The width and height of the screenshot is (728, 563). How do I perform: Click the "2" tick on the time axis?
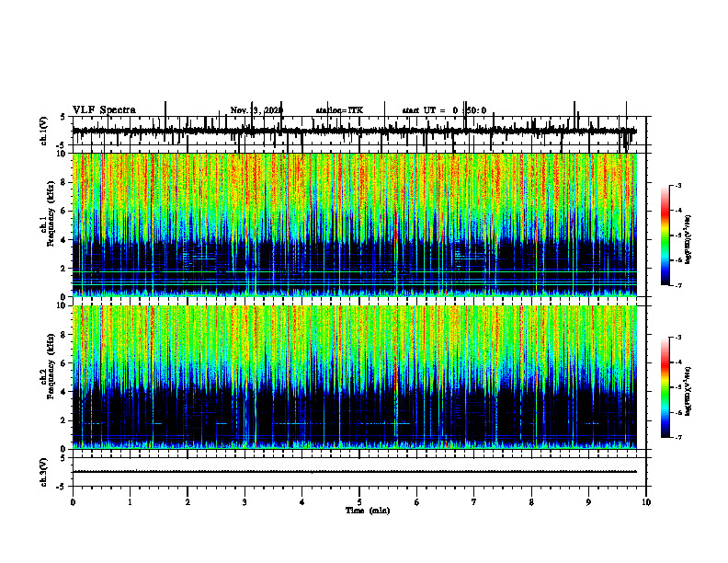[x=188, y=502]
